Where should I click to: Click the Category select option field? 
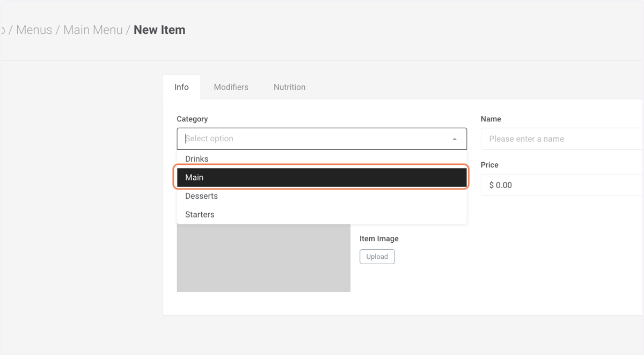(x=322, y=139)
